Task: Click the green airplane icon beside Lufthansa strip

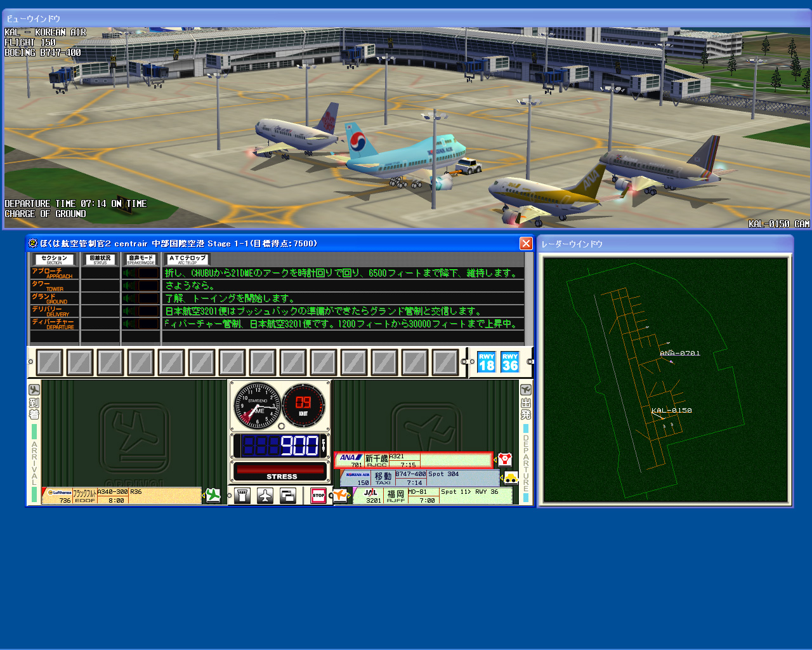Action: 213,495
